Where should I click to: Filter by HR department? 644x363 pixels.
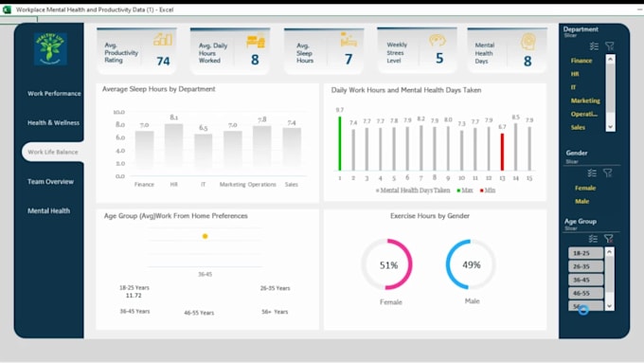click(x=575, y=74)
